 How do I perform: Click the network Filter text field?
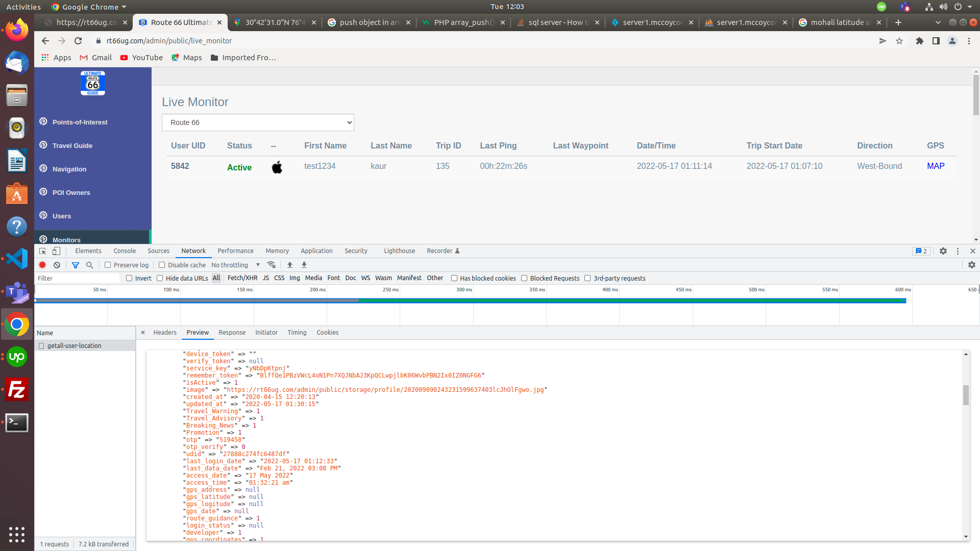coord(78,278)
